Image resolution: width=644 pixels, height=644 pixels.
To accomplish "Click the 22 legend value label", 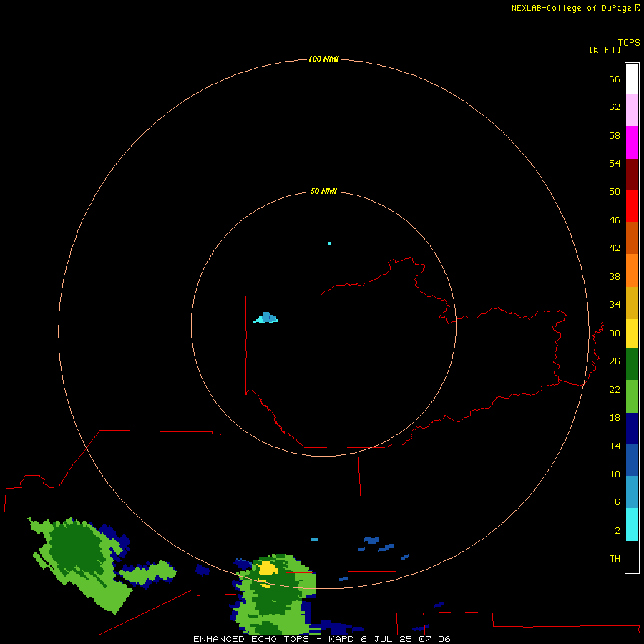I will coord(615,390).
